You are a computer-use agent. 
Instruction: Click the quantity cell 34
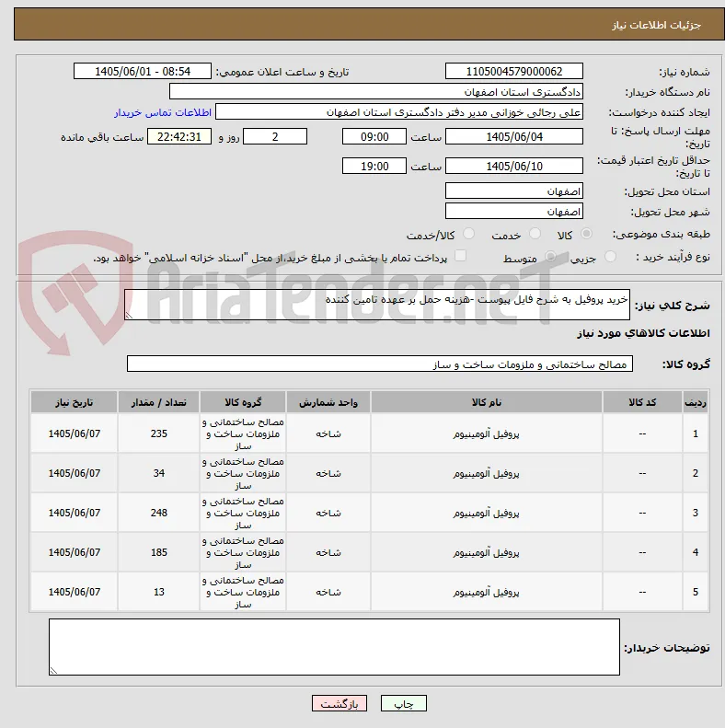coord(159,473)
